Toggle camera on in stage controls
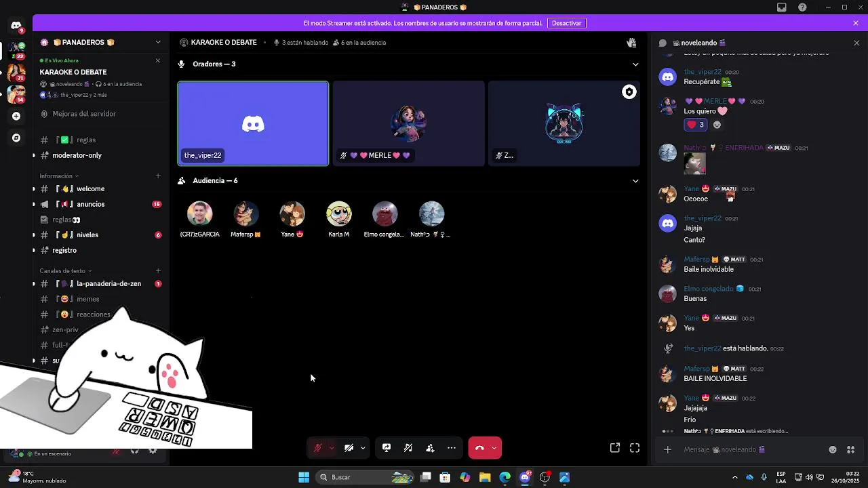868x488 pixels. tap(349, 448)
